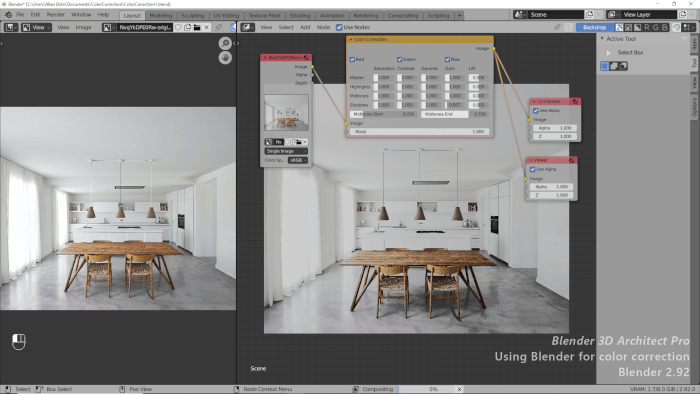700x394 pixels.
Task: Toggle Blue channel checkbox in ColorCorrection node
Action: [447, 59]
